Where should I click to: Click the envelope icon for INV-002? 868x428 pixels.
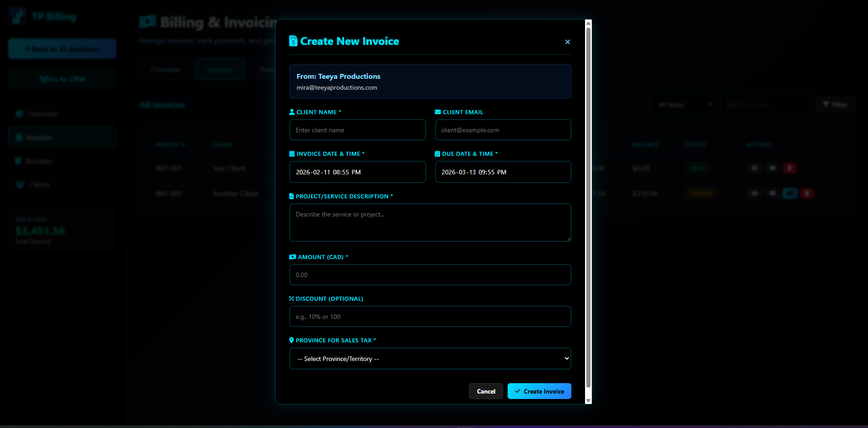[772, 193]
